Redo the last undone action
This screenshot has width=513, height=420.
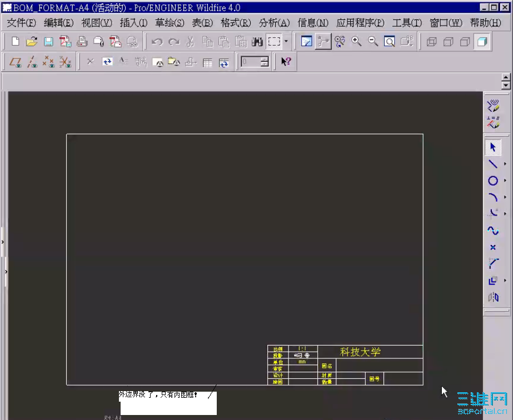click(174, 42)
